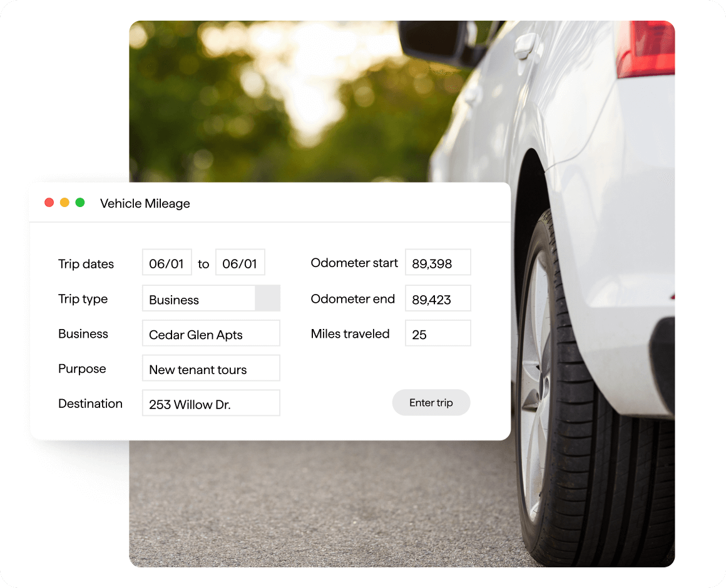Image resolution: width=726 pixels, height=588 pixels.
Task: Click the word 'to' between trip dates
Action: [x=203, y=264]
